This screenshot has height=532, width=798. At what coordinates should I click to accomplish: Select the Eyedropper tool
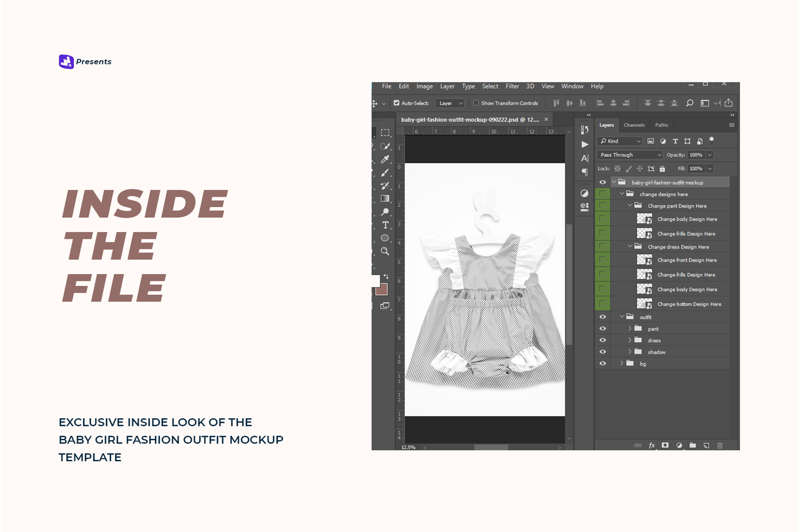385,160
